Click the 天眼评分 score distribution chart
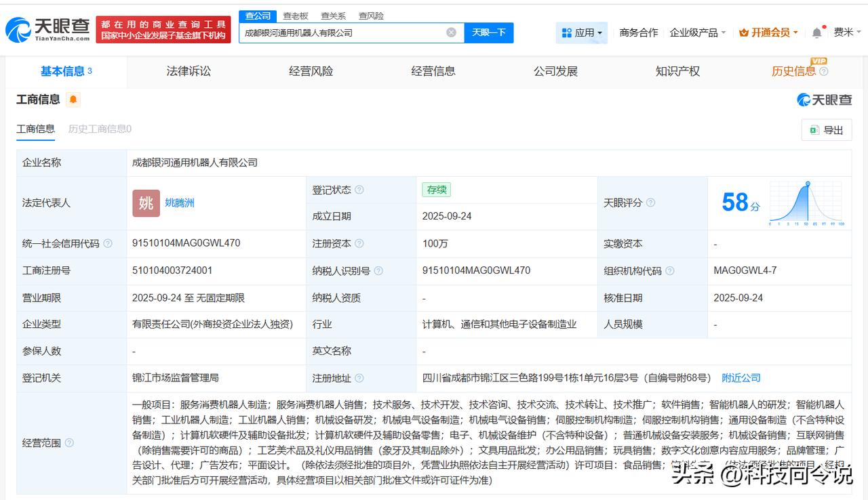Viewport: 868px width, 500px height. pos(806,203)
